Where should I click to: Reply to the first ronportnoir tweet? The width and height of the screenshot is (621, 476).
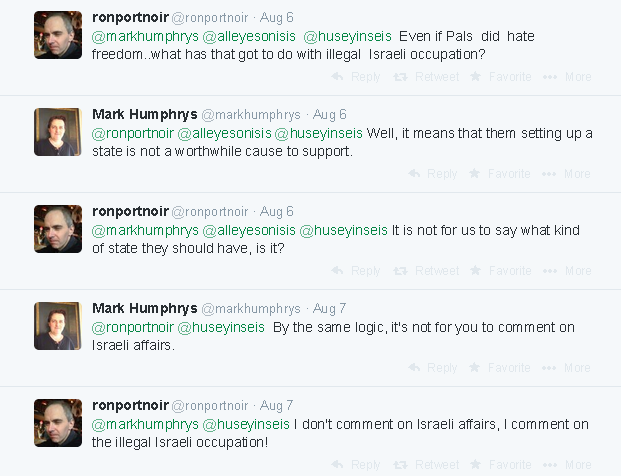[356, 77]
